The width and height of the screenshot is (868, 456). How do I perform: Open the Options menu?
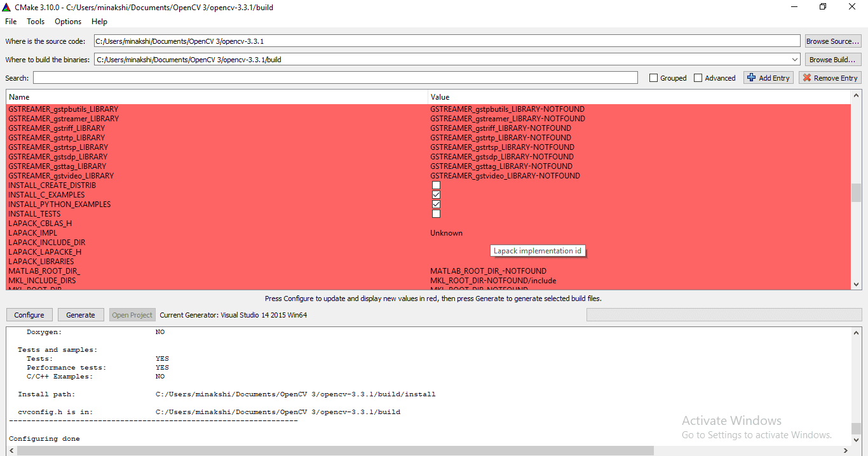click(x=68, y=22)
